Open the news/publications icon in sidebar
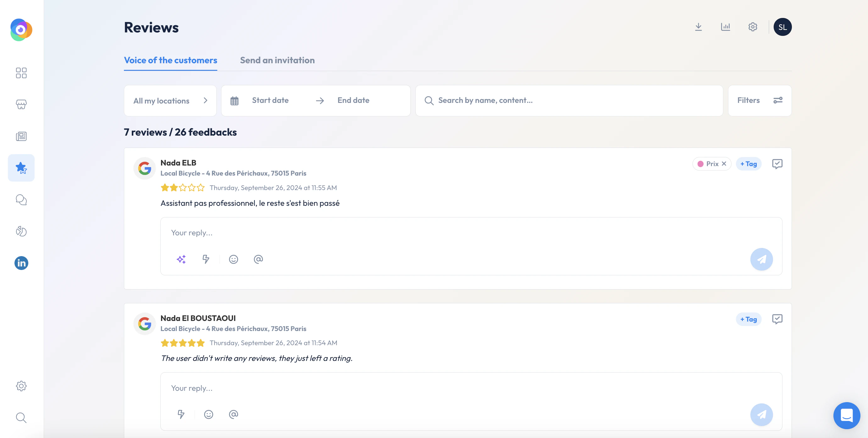This screenshot has height=438, width=868. [x=21, y=136]
